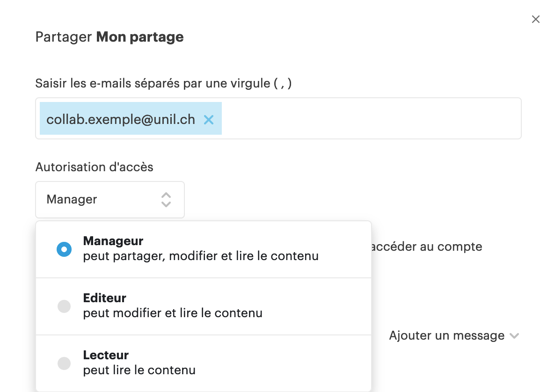Expand the chevron beside Ajouter un message
555x392 pixels.
coord(514,336)
